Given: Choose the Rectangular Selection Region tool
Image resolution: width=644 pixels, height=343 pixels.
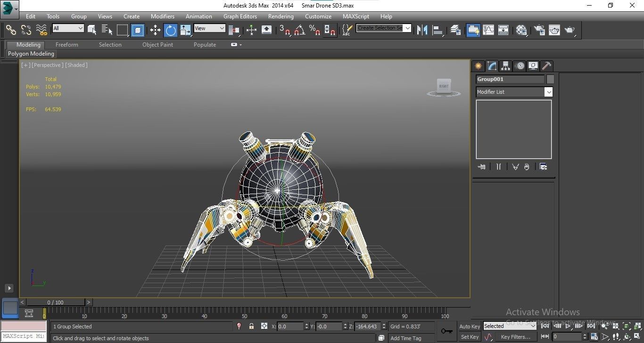Looking at the screenshot, I should pos(123,30).
